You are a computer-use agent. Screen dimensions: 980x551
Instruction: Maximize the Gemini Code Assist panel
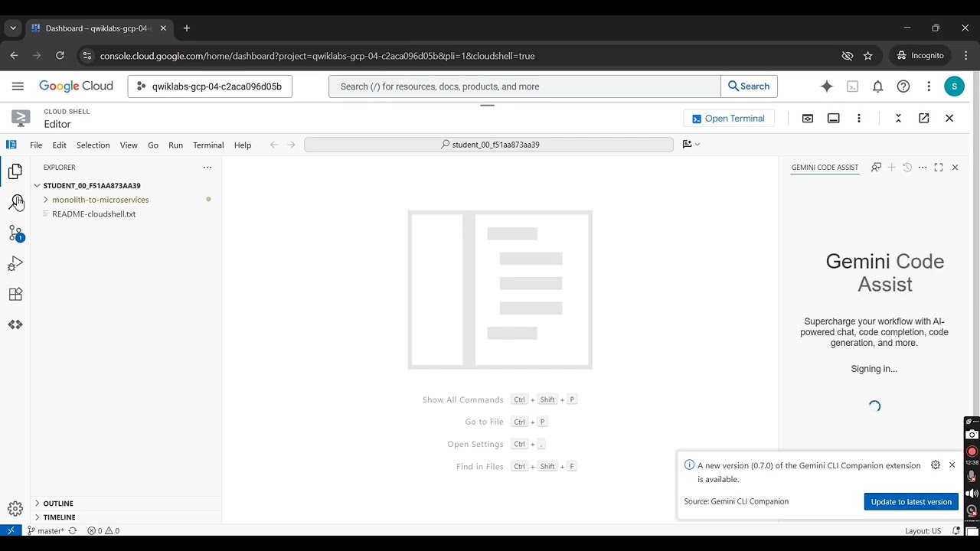point(939,168)
